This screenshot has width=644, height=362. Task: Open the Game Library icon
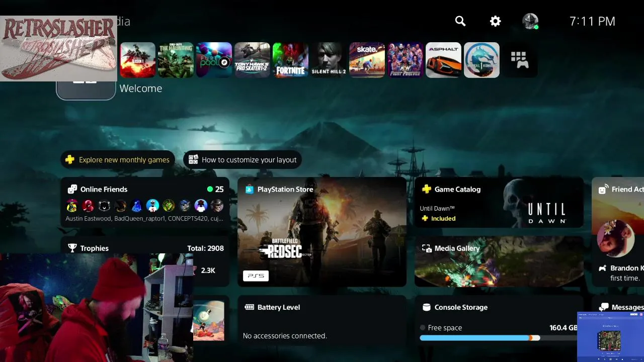tap(520, 60)
